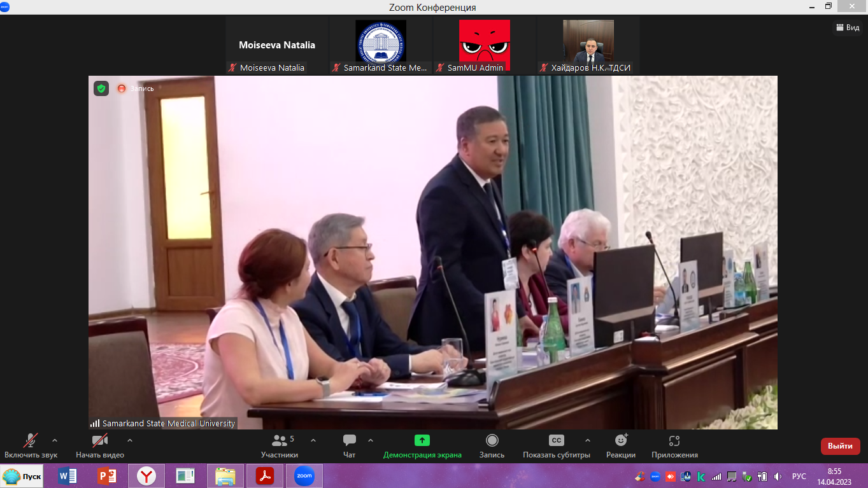
Task: Click network signal tray icon
Action: tap(716, 477)
